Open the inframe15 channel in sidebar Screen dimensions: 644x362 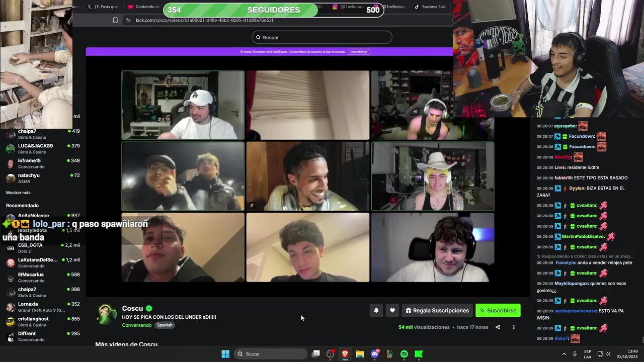click(43, 163)
